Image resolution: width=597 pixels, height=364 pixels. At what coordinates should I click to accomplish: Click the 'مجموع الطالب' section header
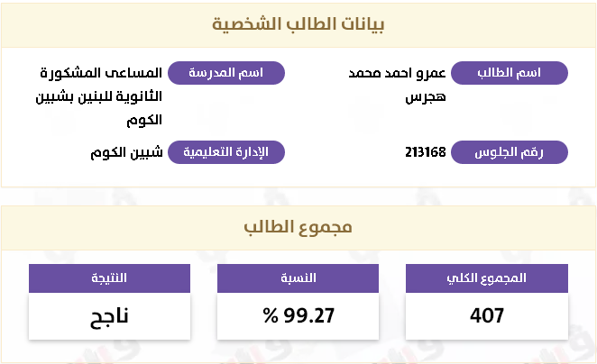coord(298,227)
